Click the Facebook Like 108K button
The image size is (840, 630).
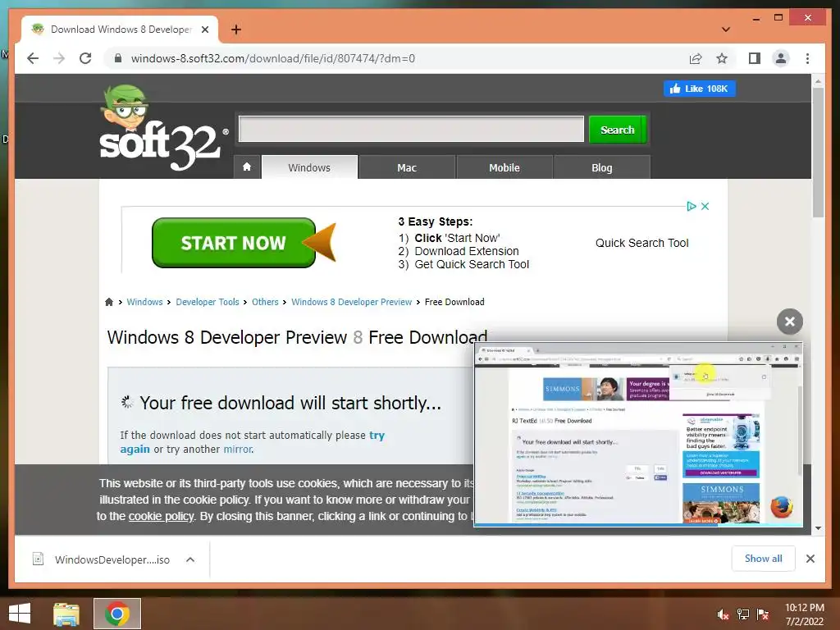click(700, 89)
